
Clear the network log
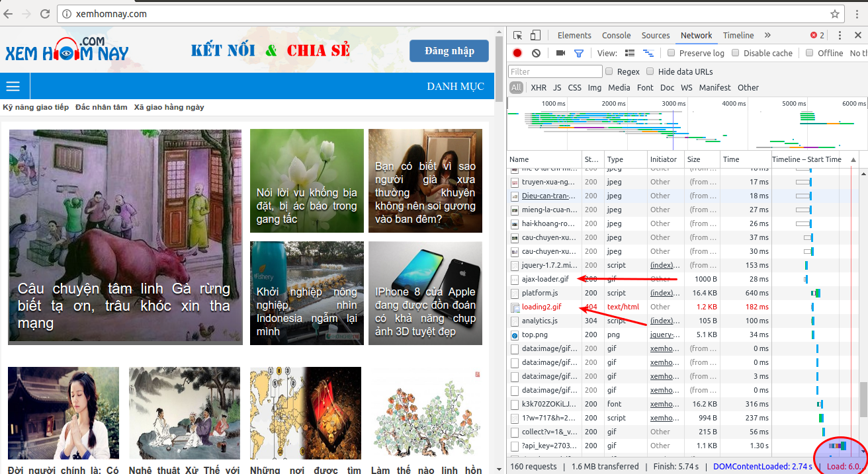tap(536, 53)
